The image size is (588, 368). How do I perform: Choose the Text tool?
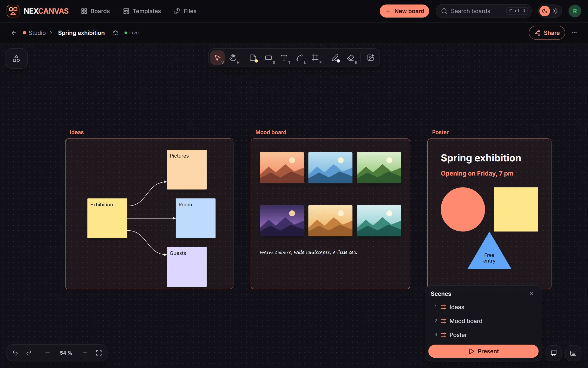tap(284, 58)
